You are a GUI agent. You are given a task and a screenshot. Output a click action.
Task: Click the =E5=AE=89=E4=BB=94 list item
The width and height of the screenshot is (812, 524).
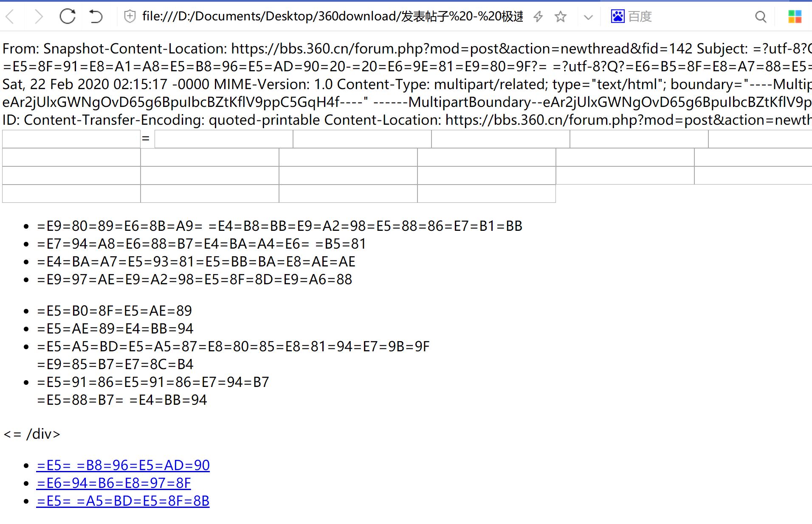click(115, 329)
